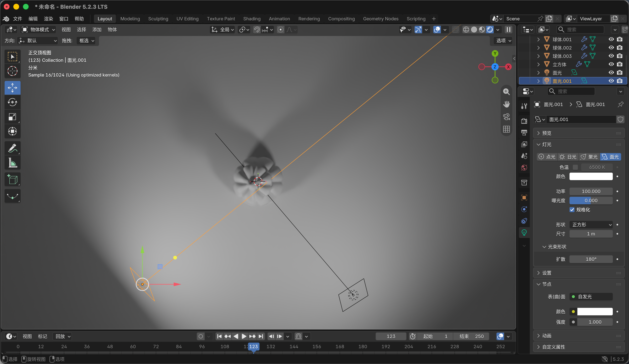The height and width of the screenshot is (364, 629).
Task: Select the 聚光 light type button
Action: 589,157
